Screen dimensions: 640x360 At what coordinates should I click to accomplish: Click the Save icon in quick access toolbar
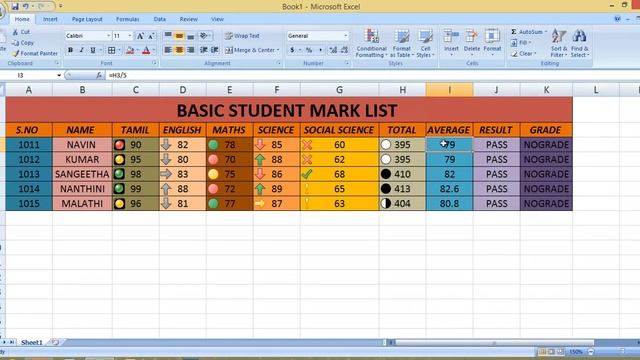click(15, 6)
